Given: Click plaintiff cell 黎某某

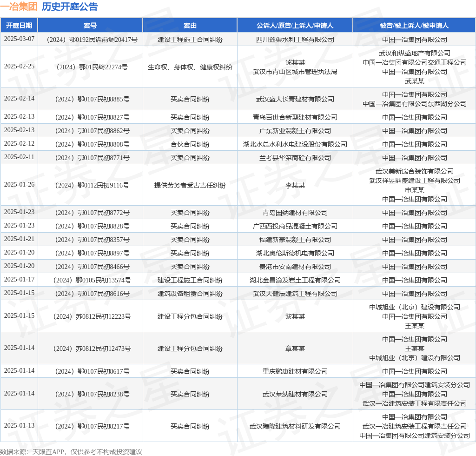Looking at the screenshot, I should (x=295, y=316).
